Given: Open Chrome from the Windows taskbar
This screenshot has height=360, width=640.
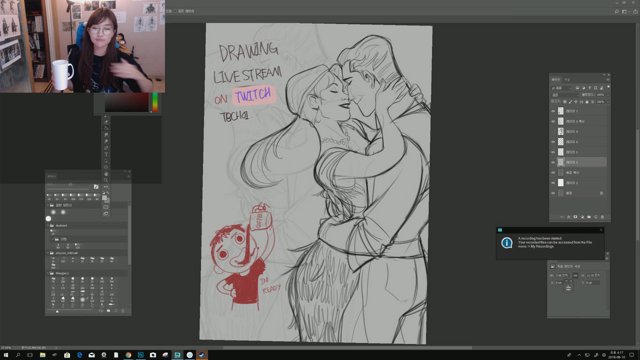Looking at the screenshot, I should pyautogui.click(x=128, y=355).
